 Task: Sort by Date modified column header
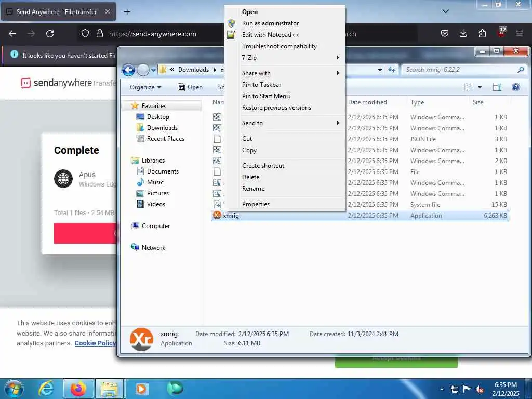(367, 102)
